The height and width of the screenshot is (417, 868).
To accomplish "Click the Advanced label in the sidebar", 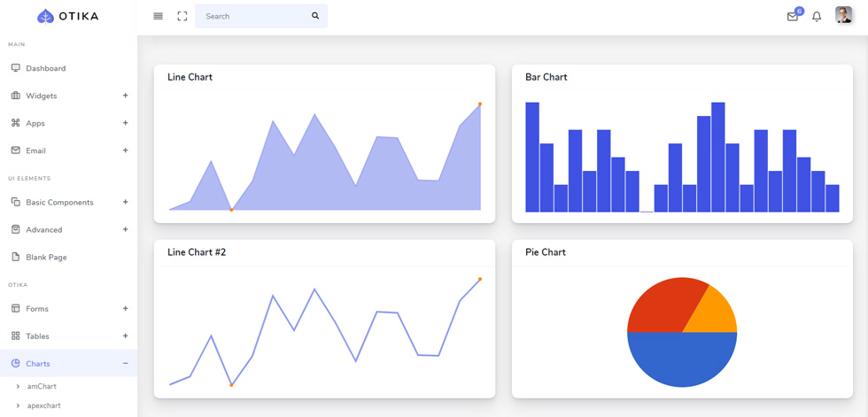I will click(44, 229).
